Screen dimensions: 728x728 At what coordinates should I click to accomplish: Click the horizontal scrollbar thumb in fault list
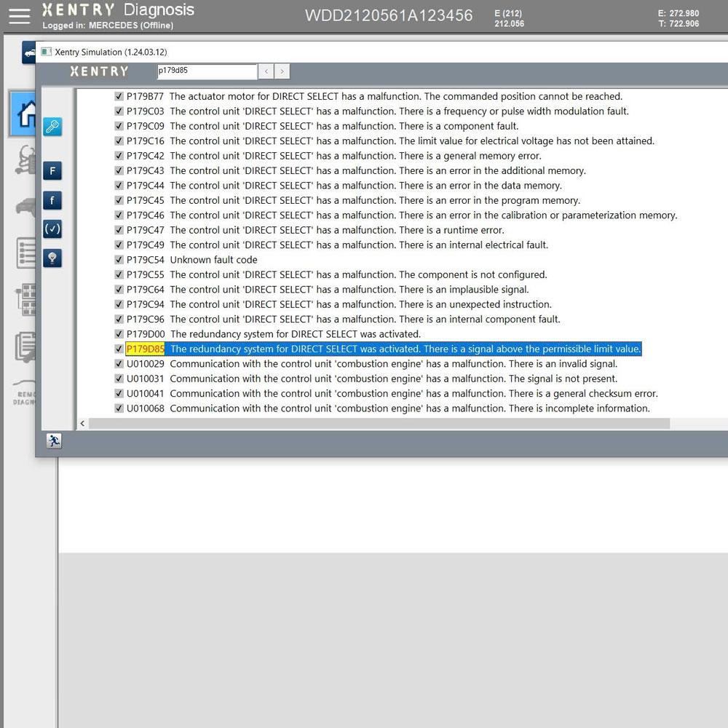(x=379, y=424)
